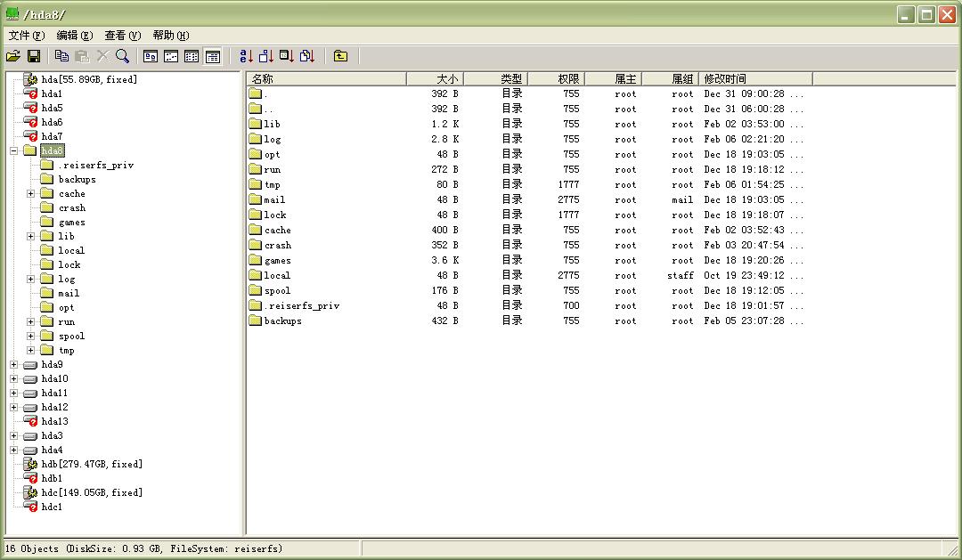Image resolution: width=962 pixels, height=560 pixels.
Task: Select hda13 in the partition tree
Action: click(x=54, y=422)
